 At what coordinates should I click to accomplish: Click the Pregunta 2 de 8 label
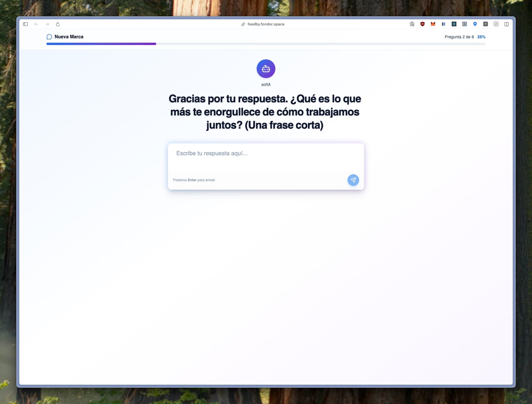(x=459, y=37)
